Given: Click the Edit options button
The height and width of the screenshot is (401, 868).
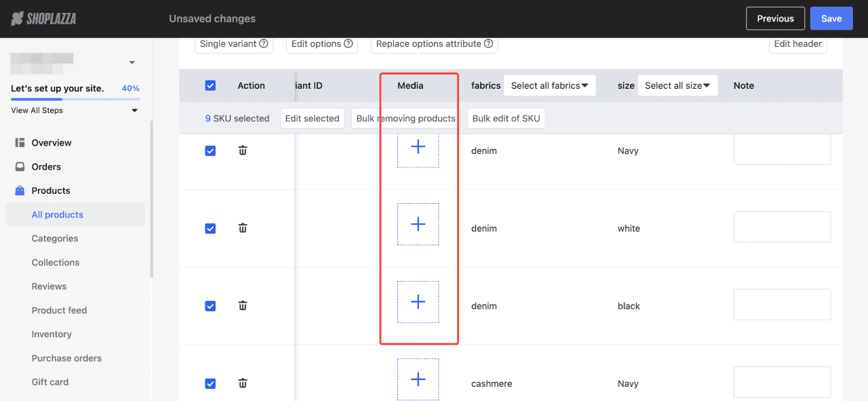Looking at the screenshot, I should (x=322, y=44).
